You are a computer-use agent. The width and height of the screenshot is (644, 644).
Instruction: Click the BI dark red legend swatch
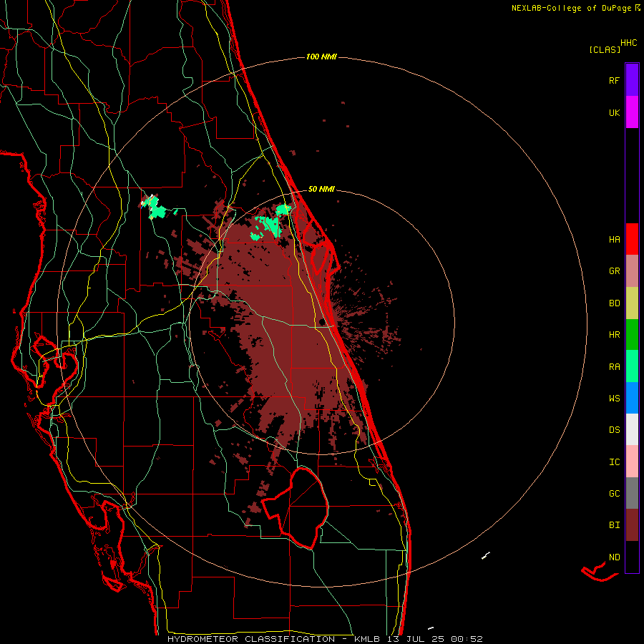tap(632, 525)
